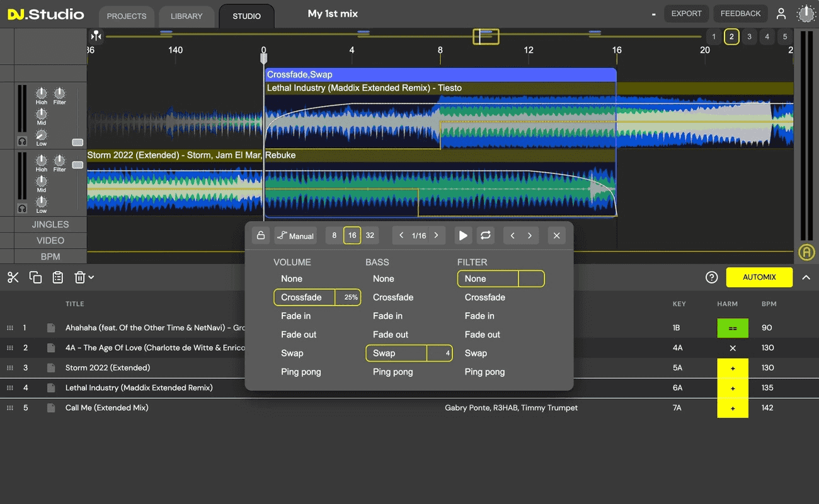The height and width of the screenshot is (504, 819).
Task: Select the 32 bars transition length
Action: coord(370,236)
